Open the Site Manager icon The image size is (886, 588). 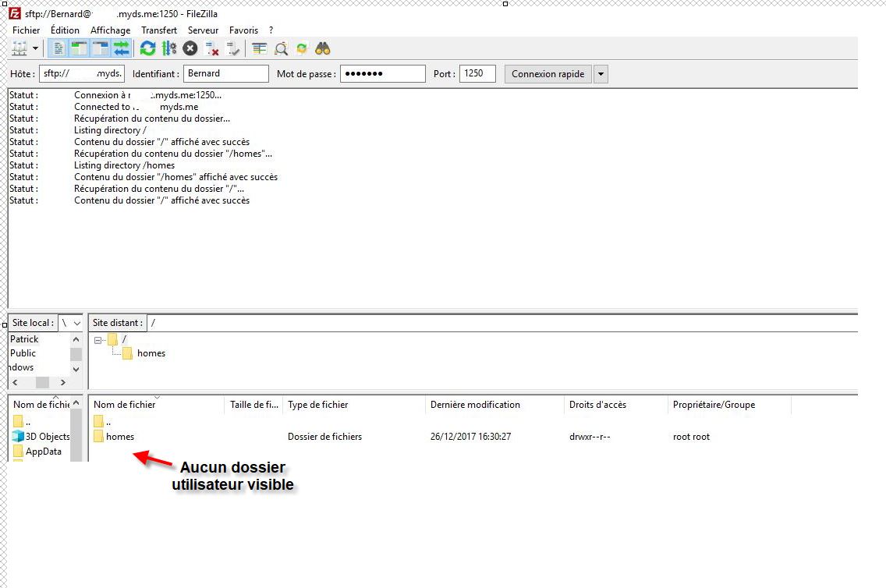19,49
